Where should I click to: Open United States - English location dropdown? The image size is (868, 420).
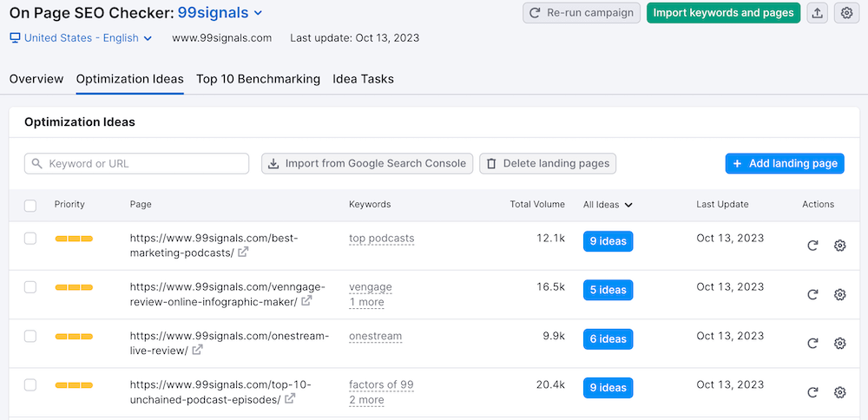(81, 38)
